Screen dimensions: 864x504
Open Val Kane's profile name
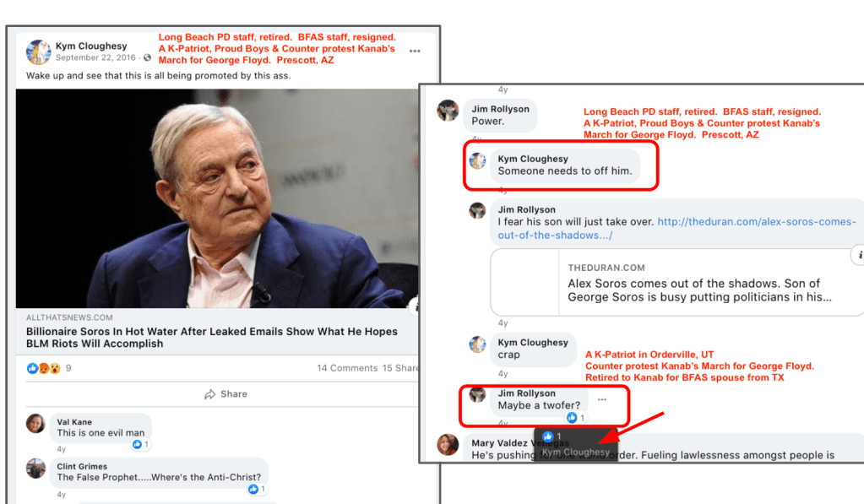(74, 422)
